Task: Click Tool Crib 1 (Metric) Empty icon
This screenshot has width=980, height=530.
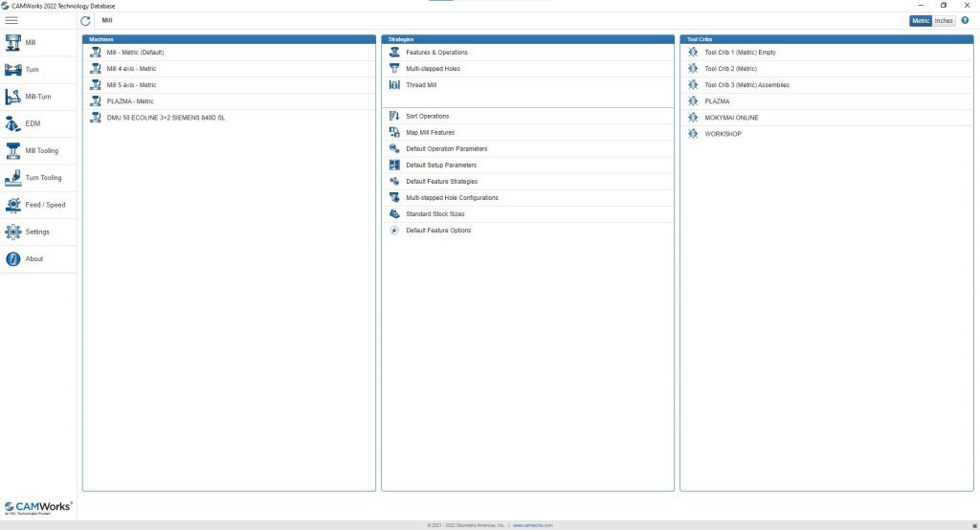Action: [693, 53]
